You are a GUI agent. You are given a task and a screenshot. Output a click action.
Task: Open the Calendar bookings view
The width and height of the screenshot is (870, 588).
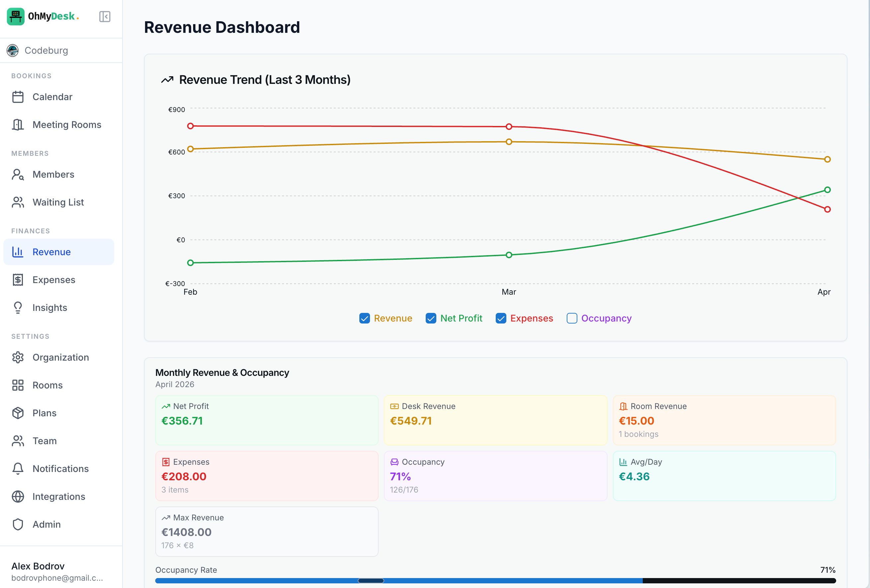52,96
